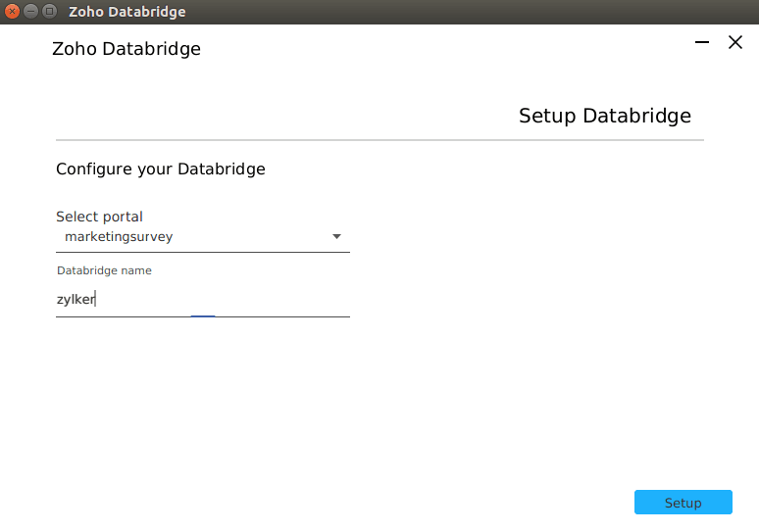The image size is (759, 532).
Task: Click the blue marker under the name field
Action: (x=203, y=316)
